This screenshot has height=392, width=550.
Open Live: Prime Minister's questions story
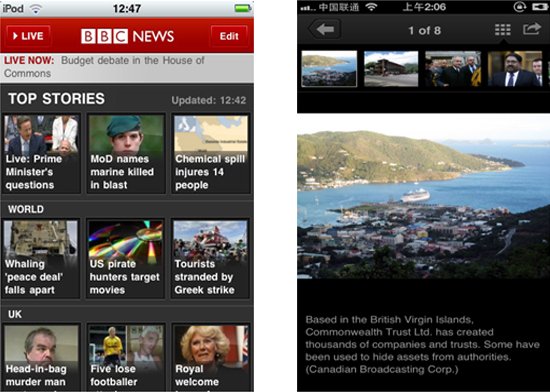41,153
